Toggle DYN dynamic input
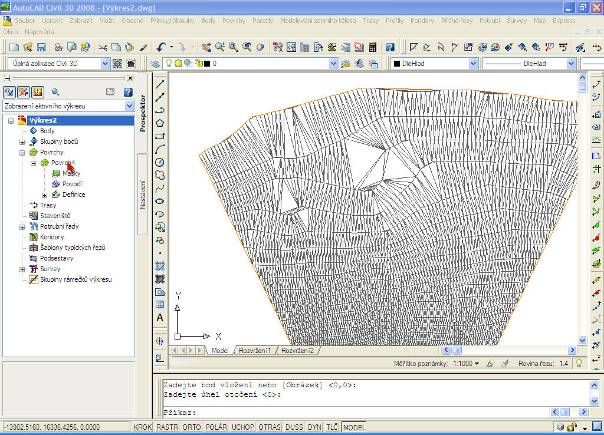 point(315,427)
